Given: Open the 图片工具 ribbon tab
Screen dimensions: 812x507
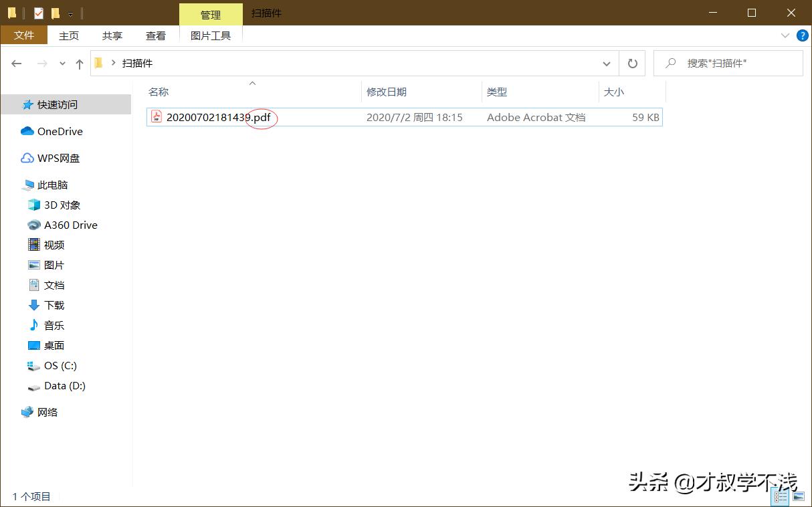Looking at the screenshot, I should click(211, 35).
